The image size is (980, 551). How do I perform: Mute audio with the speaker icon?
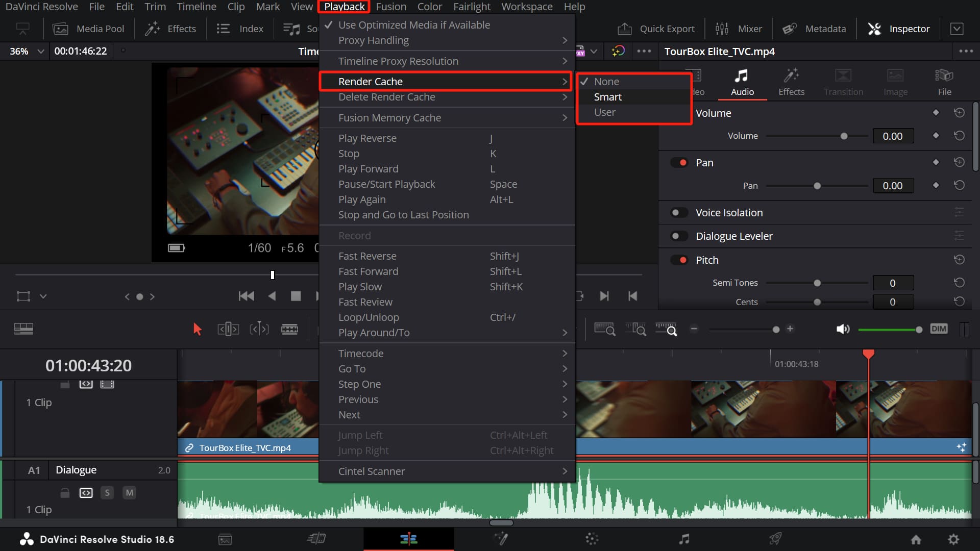[843, 330]
